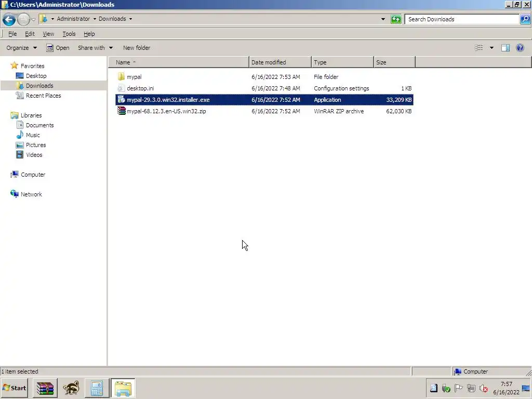
Task: Select Computer in navigation pane
Action: point(28,175)
